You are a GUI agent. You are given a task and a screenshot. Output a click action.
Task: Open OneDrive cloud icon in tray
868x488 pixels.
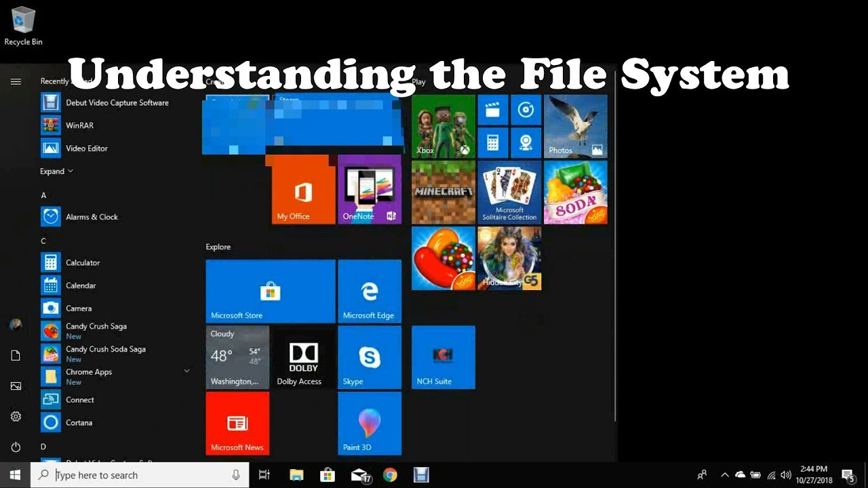tap(740, 475)
